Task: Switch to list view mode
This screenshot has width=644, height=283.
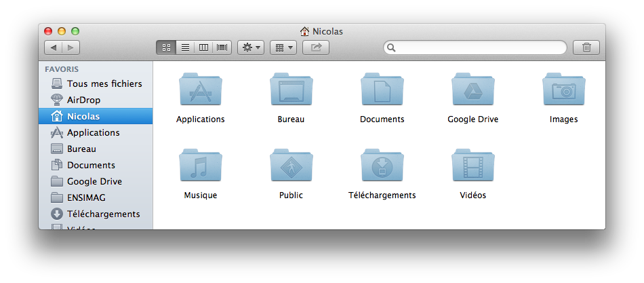Action: (x=184, y=48)
